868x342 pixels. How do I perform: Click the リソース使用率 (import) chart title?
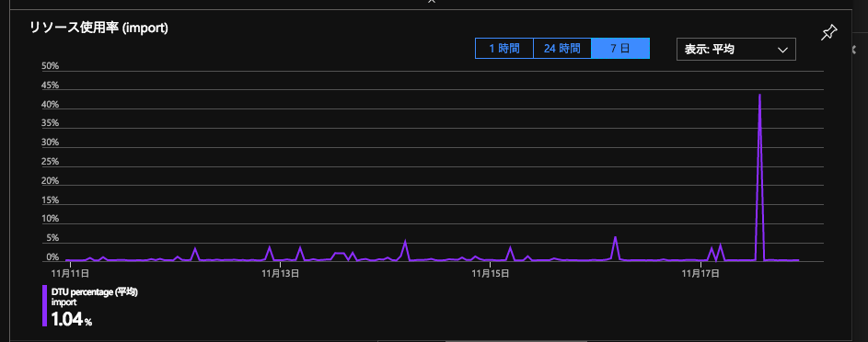pos(98,28)
